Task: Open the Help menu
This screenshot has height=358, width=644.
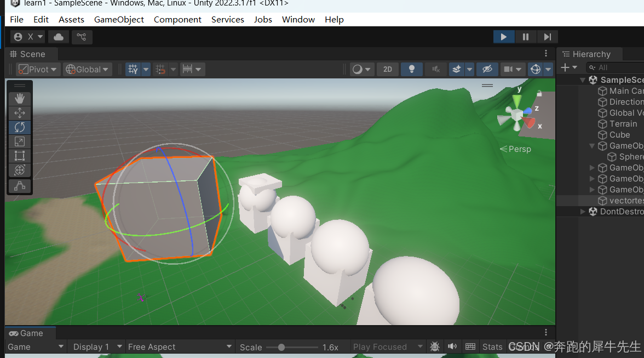Action: coord(334,19)
